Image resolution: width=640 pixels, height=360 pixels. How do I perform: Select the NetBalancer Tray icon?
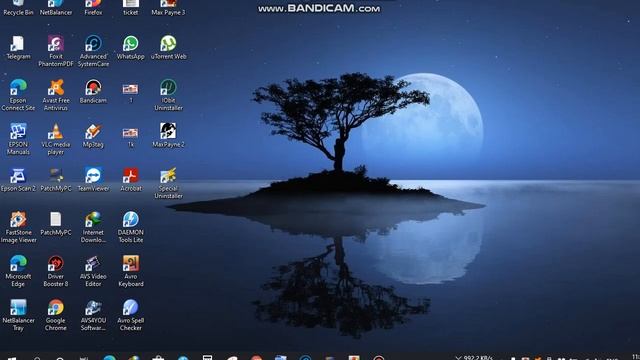18,308
